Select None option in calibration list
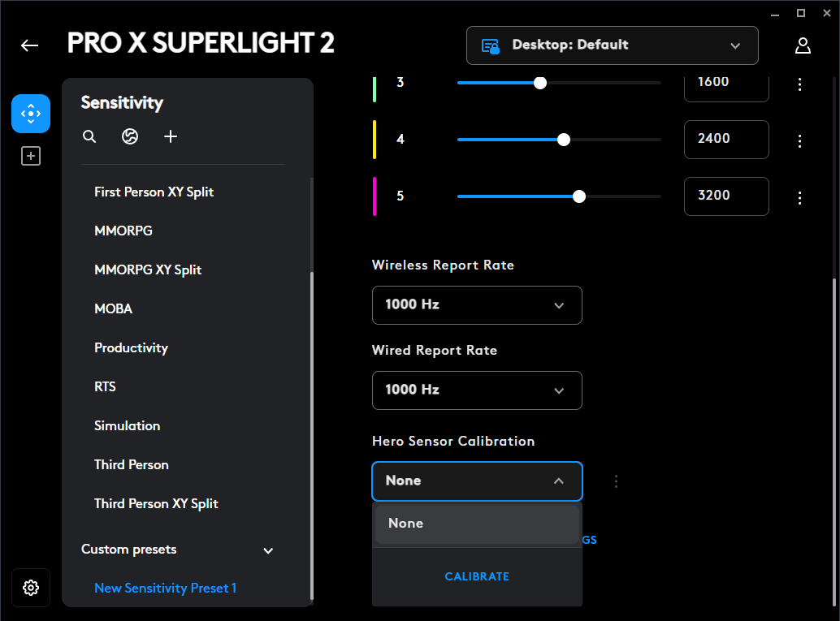The width and height of the screenshot is (840, 621). (477, 524)
